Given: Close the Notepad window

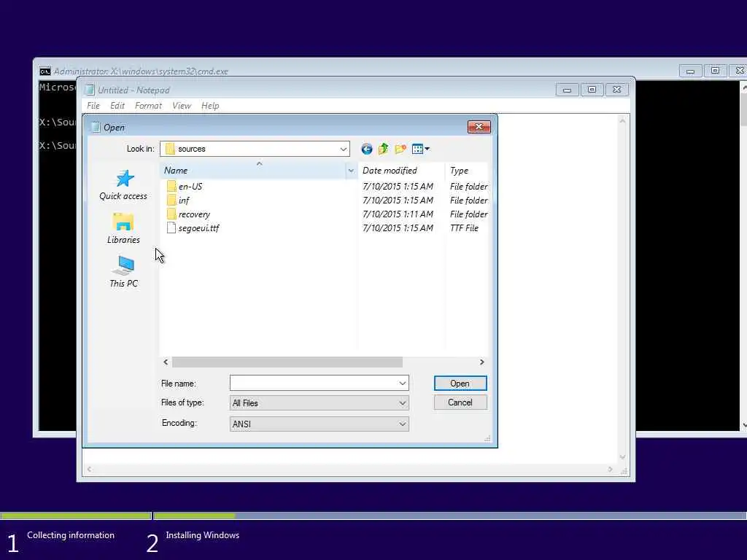Looking at the screenshot, I should pyautogui.click(x=617, y=90).
